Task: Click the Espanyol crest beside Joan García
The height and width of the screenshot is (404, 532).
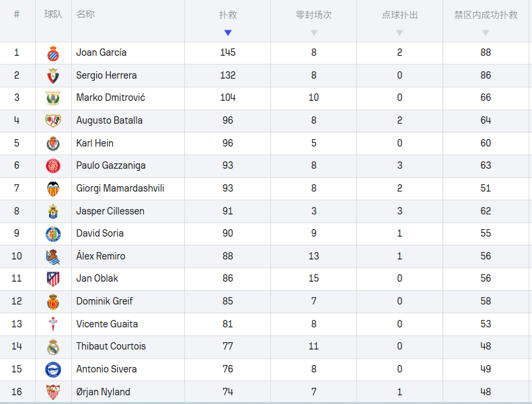Action: (53, 53)
